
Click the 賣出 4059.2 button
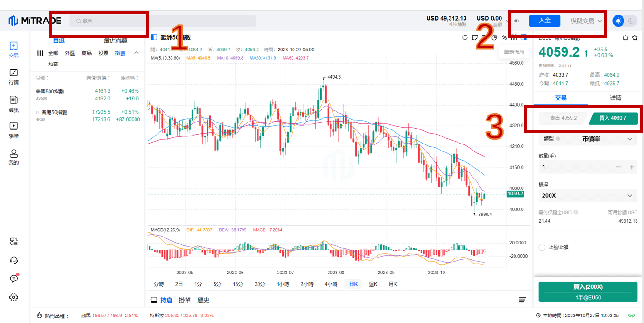tap(563, 118)
